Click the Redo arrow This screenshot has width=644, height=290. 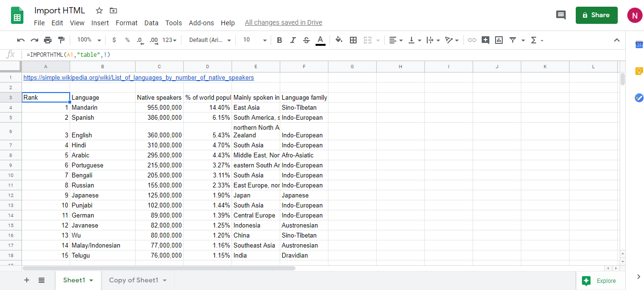pos(34,40)
